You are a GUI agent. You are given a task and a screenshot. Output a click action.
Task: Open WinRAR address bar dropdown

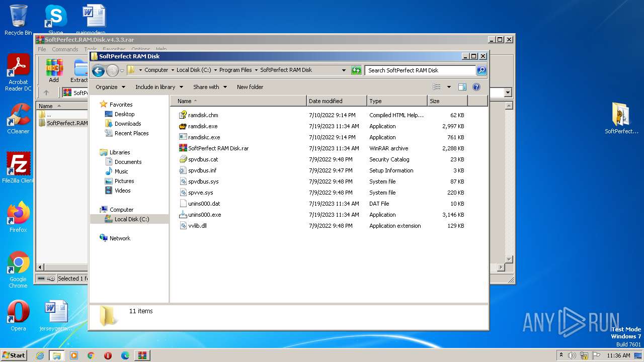[x=508, y=93]
